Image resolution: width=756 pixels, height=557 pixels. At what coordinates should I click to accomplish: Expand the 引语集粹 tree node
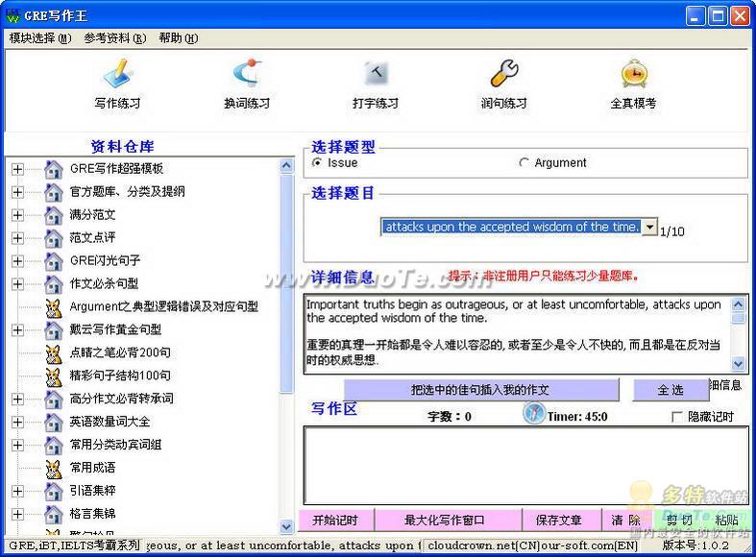point(17,491)
